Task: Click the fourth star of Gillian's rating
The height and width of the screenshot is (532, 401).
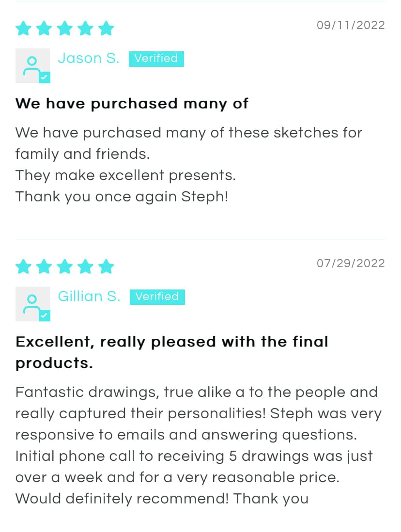Action: pos(85,267)
